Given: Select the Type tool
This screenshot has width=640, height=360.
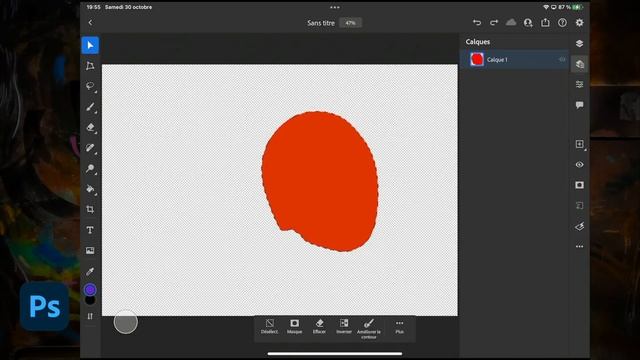Looking at the screenshot, I should pyautogui.click(x=90, y=230).
